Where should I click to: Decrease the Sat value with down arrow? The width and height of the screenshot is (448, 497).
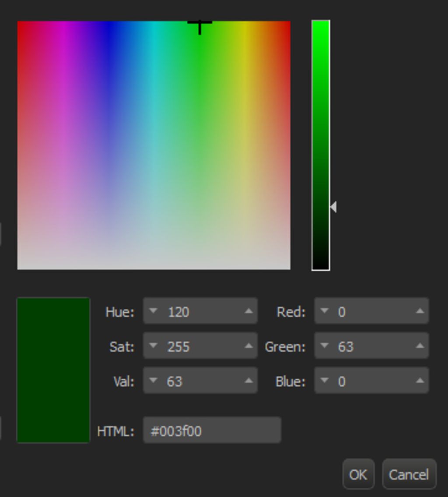pos(153,346)
